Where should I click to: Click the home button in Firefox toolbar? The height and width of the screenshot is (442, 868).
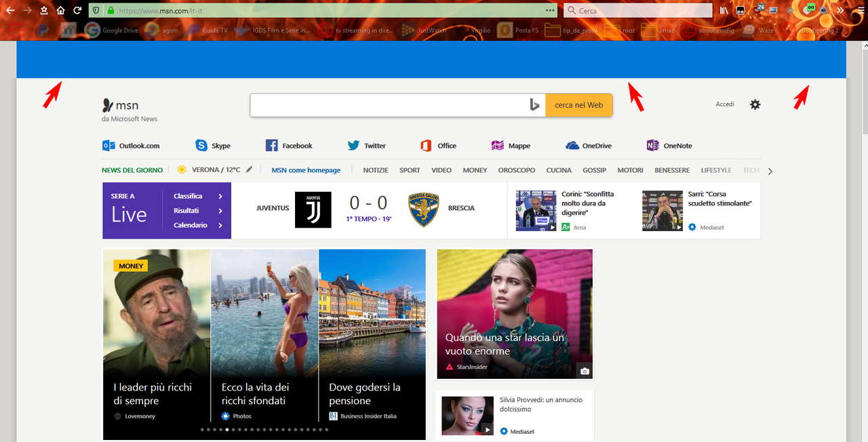coord(61,10)
